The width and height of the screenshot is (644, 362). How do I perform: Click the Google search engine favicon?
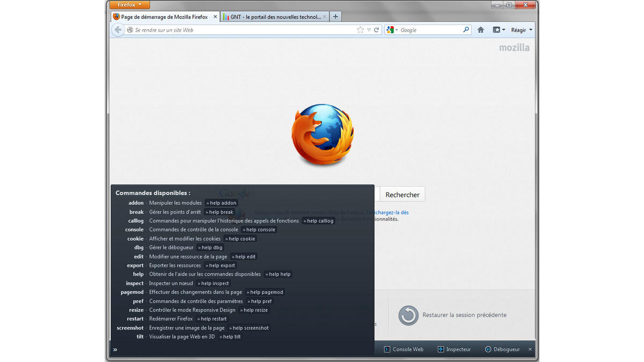pyautogui.click(x=390, y=29)
